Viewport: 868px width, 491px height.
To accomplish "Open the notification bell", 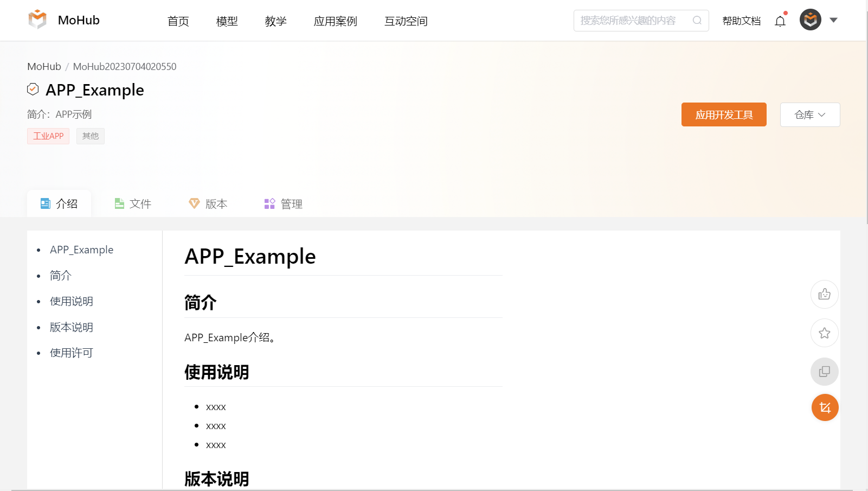I will click(780, 21).
